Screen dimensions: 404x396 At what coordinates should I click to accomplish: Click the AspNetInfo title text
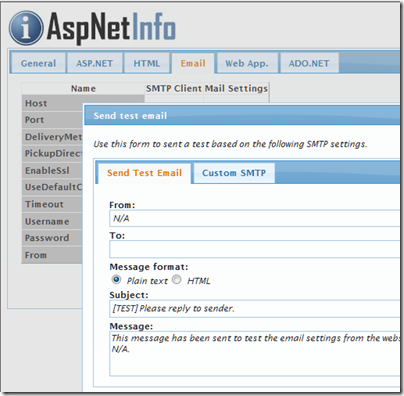coord(111,28)
